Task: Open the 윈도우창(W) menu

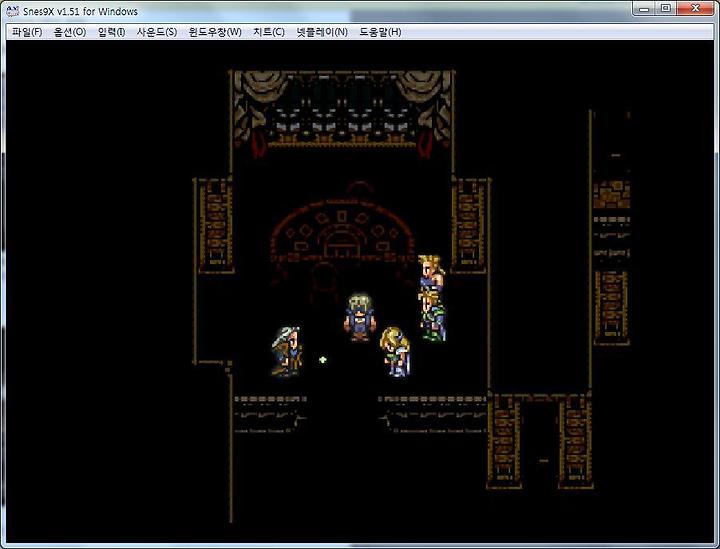Action: click(x=215, y=32)
